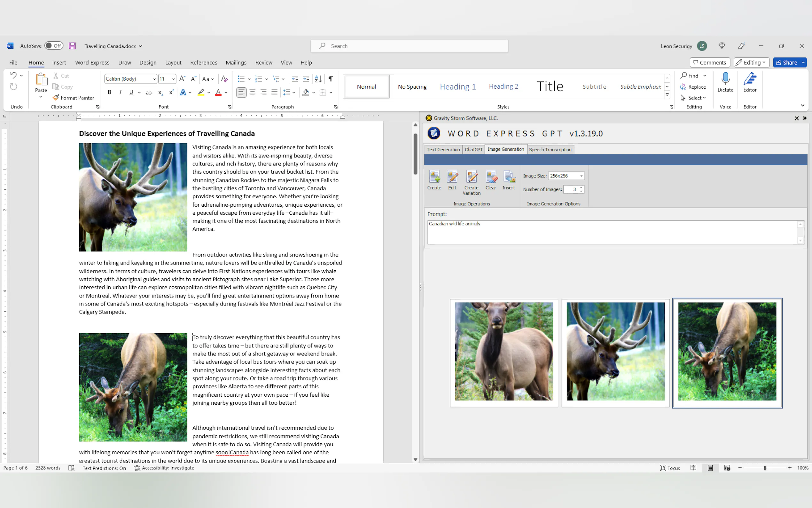This screenshot has height=508, width=812.
Task: Open the Image Size dropdown
Action: coord(581,176)
